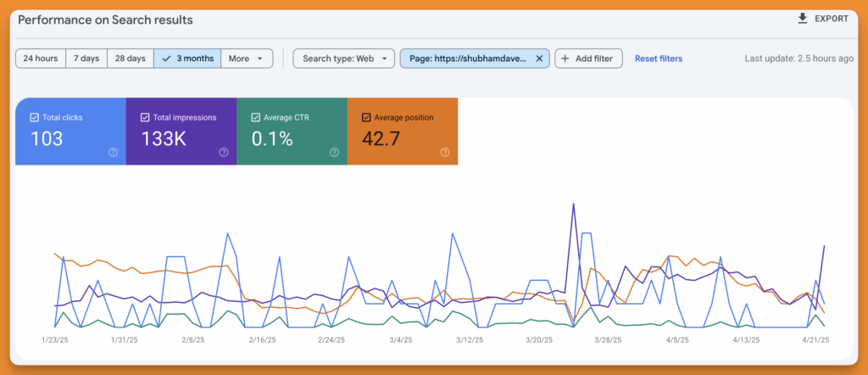Click the 2/8/25 date axis label

pyautogui.click(x=192, y=339)
